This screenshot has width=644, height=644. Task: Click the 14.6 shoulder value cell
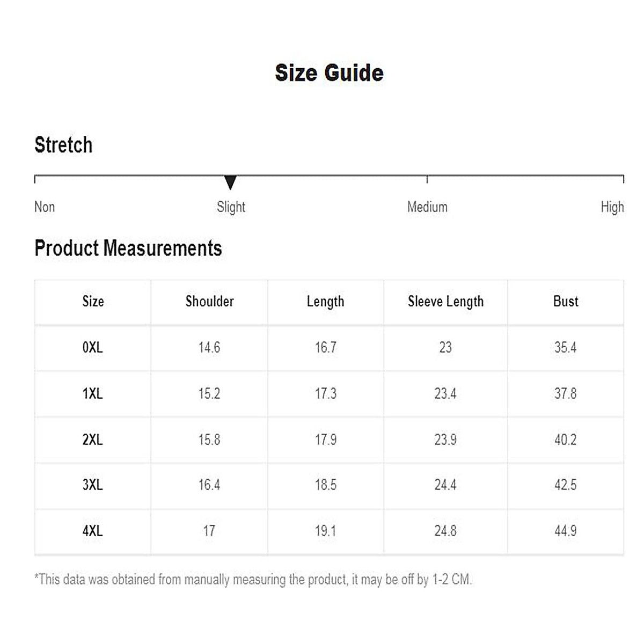pyautogui.click(x=209, y=348)
